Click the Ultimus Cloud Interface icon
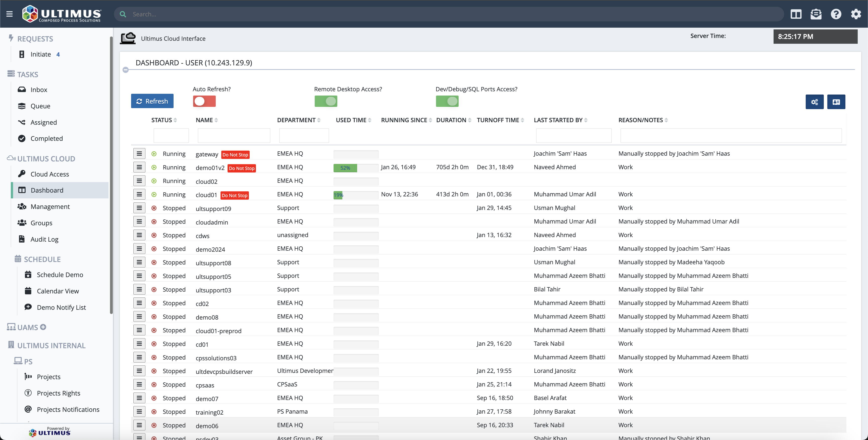This screenshot has height=440, width=868. (128, 38)
